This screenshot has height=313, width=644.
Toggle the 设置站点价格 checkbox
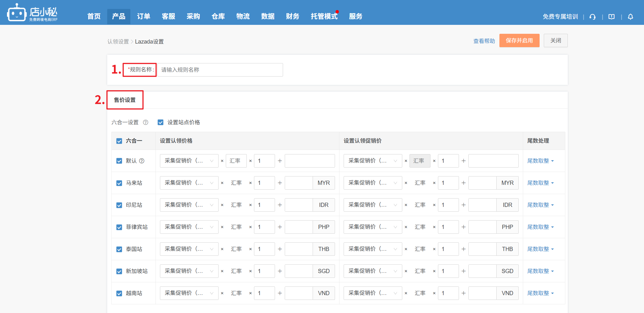[161, 122]
